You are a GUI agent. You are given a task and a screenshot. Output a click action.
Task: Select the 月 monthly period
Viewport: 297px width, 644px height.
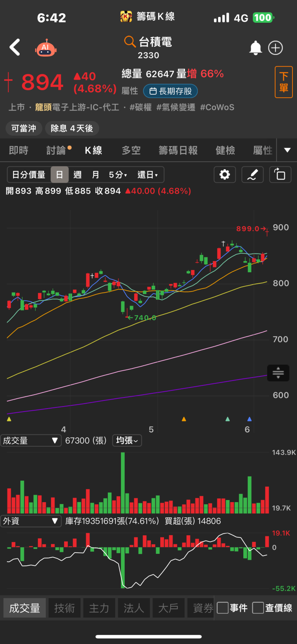tap(95, 175)
